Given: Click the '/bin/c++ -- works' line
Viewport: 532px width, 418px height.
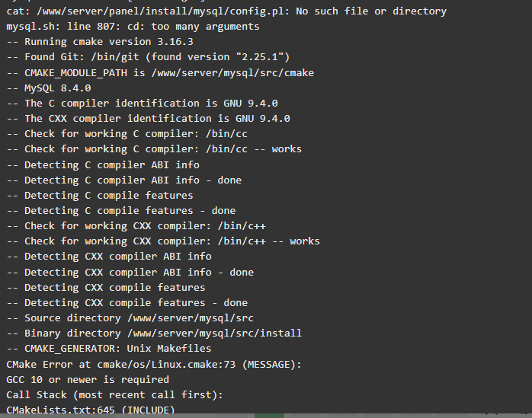Looking at the screenshot, I should point(163,241).
